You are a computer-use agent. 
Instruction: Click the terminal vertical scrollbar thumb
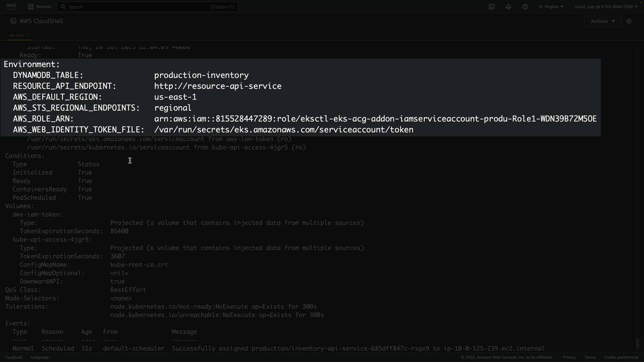[x=638, y=343]
